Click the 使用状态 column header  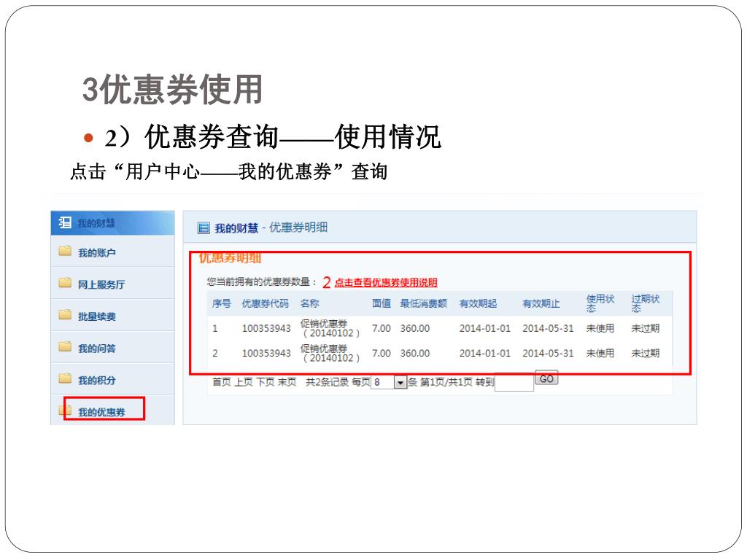(600, 303)
